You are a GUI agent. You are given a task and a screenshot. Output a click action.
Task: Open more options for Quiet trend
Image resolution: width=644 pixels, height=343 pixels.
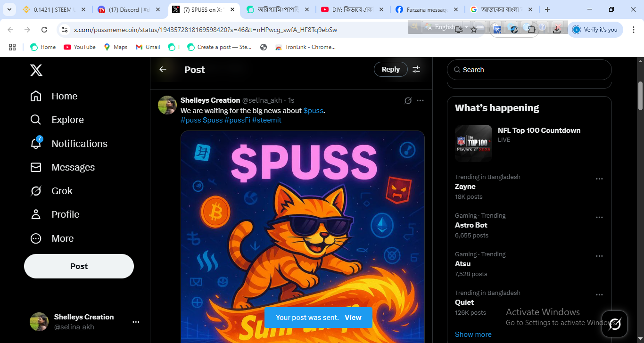pos(599,295)
